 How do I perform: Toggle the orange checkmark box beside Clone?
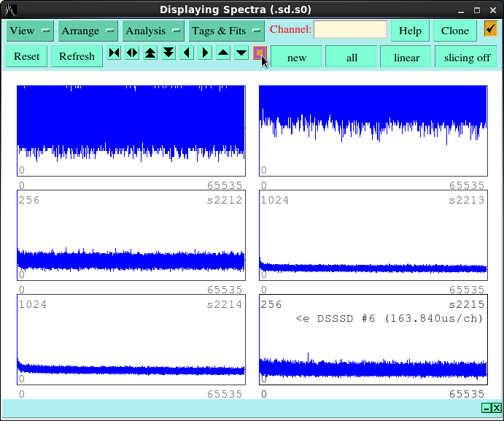[490, 29]
